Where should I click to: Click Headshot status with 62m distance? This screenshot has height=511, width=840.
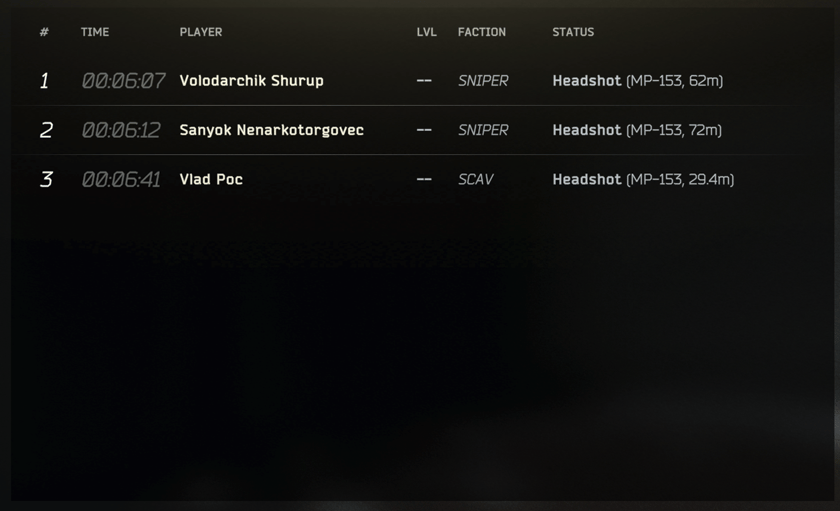point(638,81)
